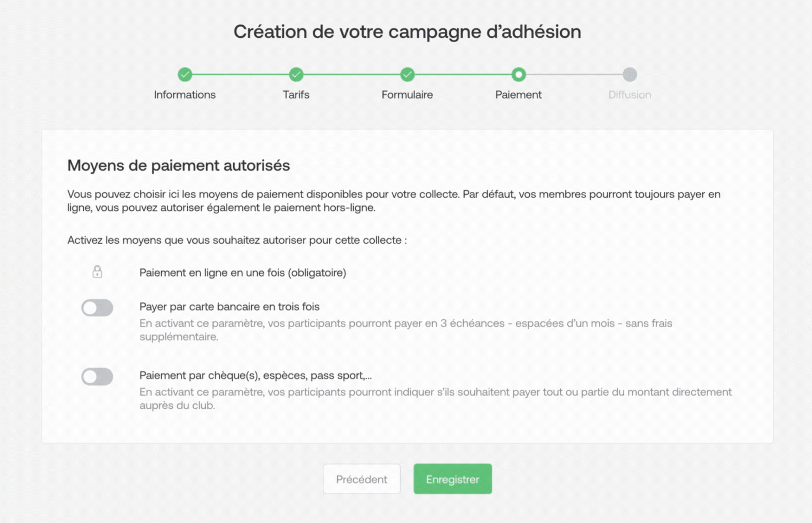Click the active Paiement step circle
The image size is (812, 523).
(x=519, y=74)
